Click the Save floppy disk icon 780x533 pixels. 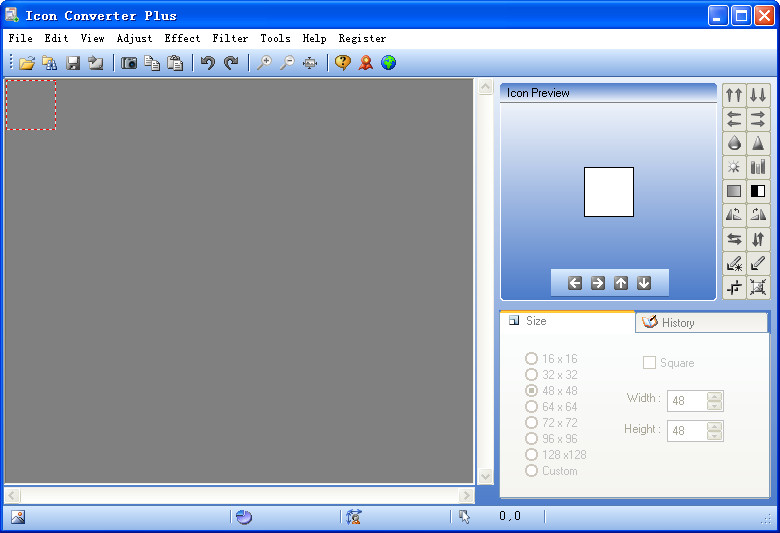pyautogui.click(x=73, y=63)
